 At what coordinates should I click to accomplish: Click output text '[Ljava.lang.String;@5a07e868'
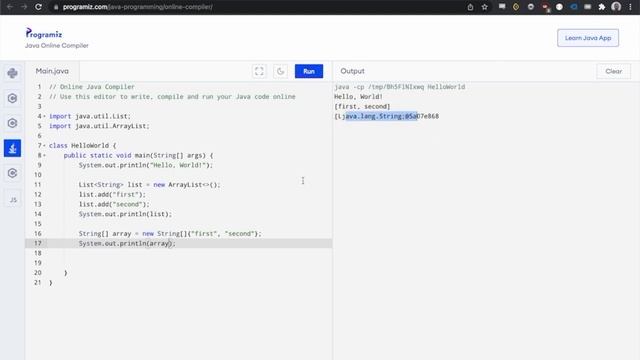click(387, 116)
